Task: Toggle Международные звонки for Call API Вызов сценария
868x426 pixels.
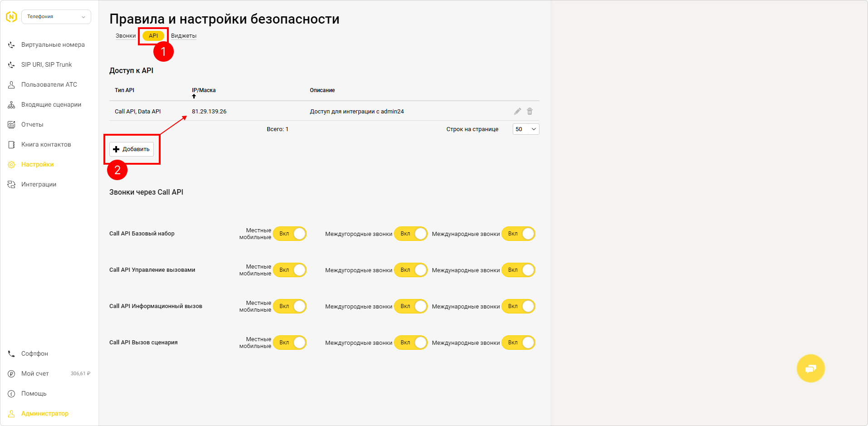Action: coord(518,343)
